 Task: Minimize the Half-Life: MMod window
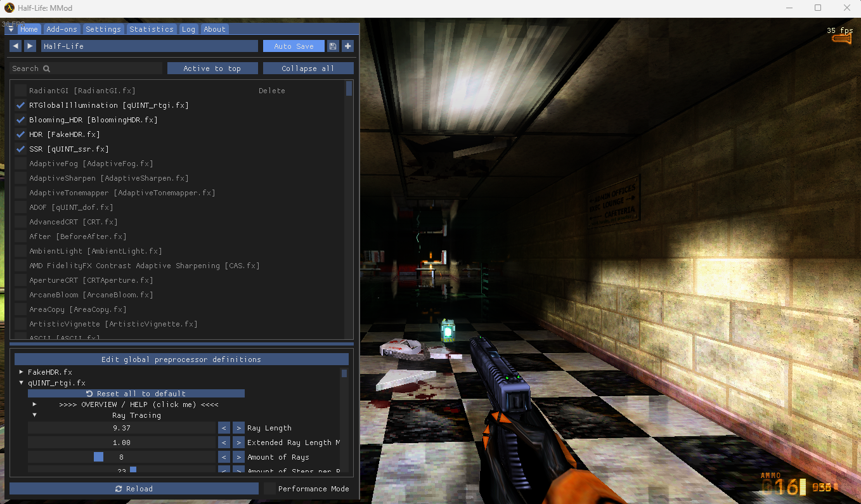point(789,8)
